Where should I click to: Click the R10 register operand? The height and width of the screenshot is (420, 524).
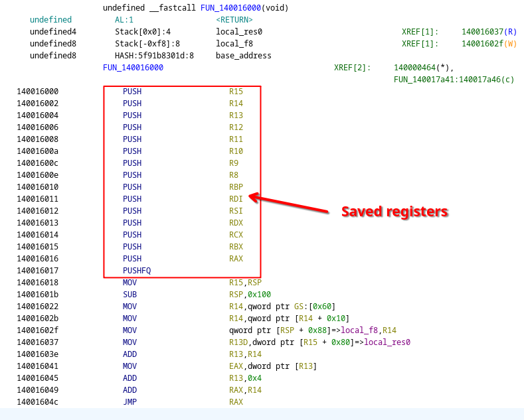point(236,151)
